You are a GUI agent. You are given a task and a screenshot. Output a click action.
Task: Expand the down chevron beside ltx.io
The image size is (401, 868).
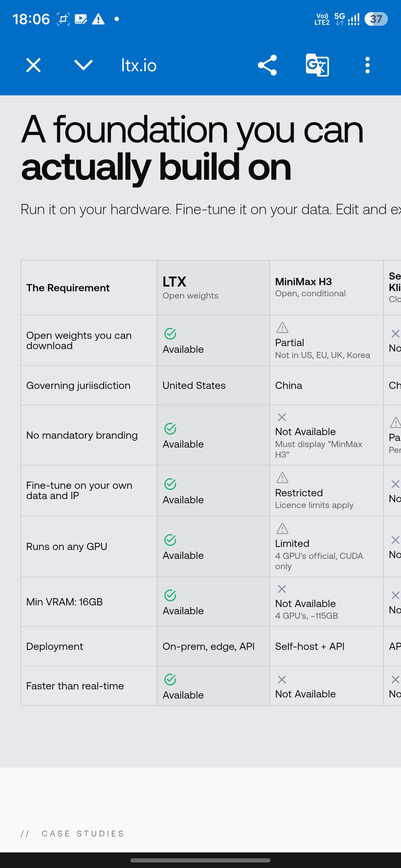click(83, 65)
